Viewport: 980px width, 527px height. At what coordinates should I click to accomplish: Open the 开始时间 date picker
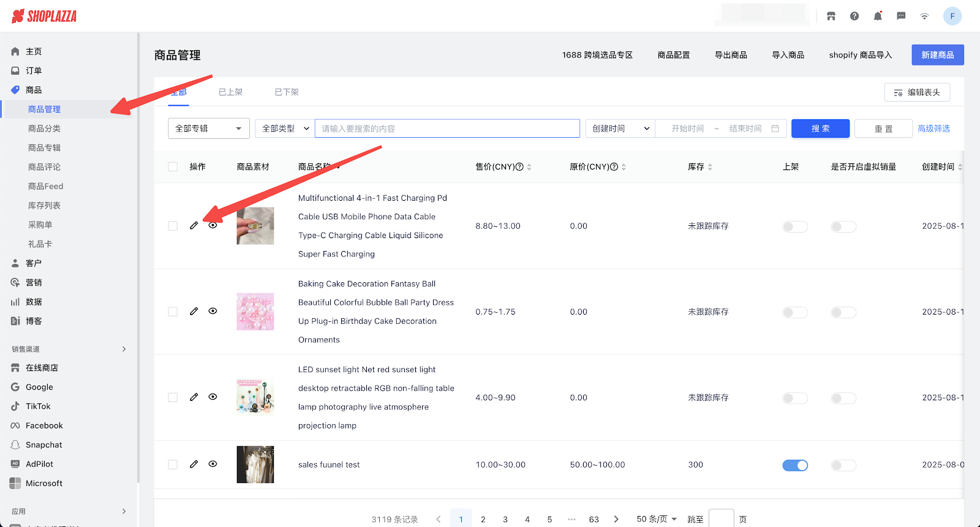[x=688, y=129]
